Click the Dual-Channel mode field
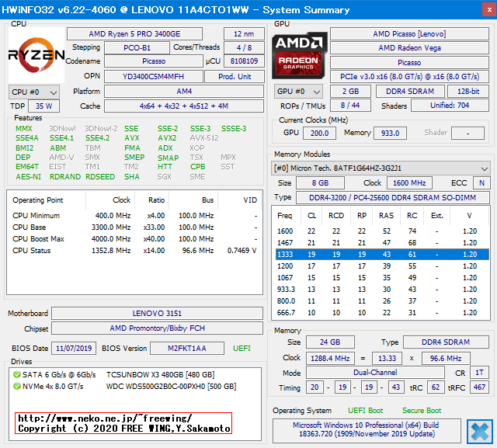This screenshot has height=448, width=497. 375,373
